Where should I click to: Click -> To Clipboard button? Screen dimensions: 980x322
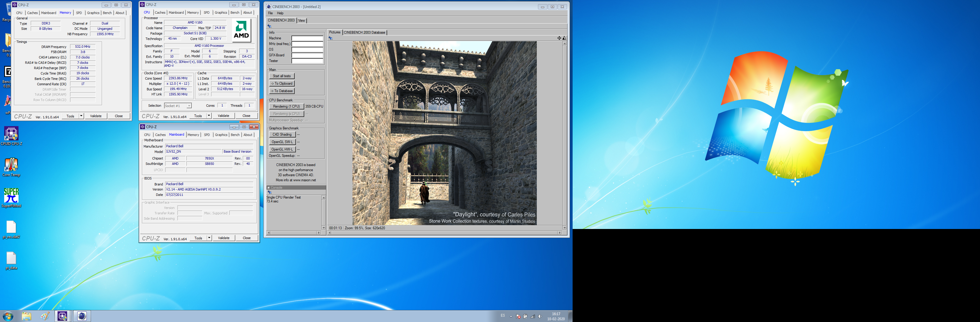[282, 84]
